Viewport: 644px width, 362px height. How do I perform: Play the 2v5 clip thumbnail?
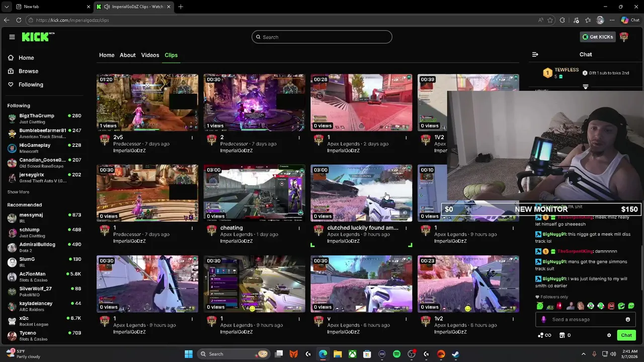(x=147, y=103)
